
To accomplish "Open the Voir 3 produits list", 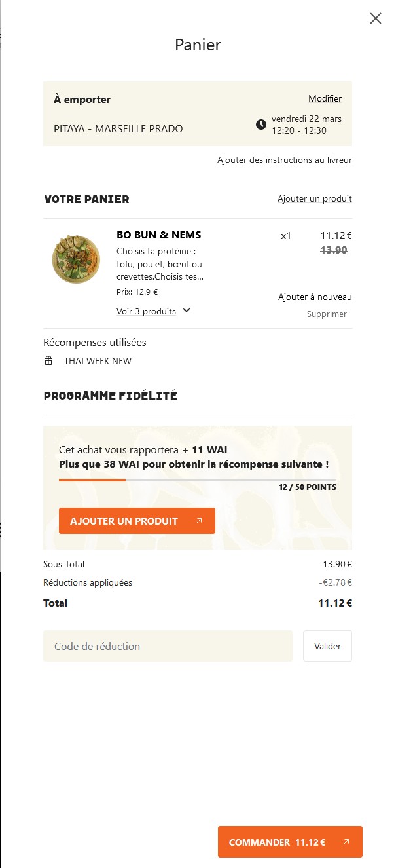I will pyautogui.click(x=146, y=311).
